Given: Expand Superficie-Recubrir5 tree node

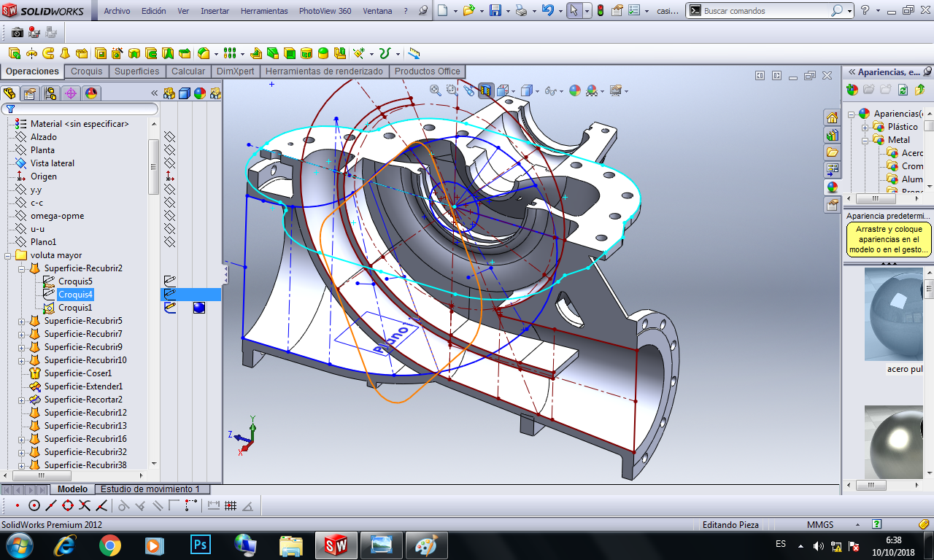Looking at the screenshot, I should 21,321.
